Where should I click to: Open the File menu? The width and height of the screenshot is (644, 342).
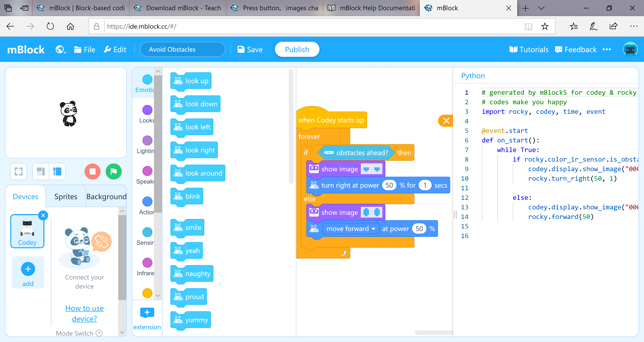[x=85, y=49]
